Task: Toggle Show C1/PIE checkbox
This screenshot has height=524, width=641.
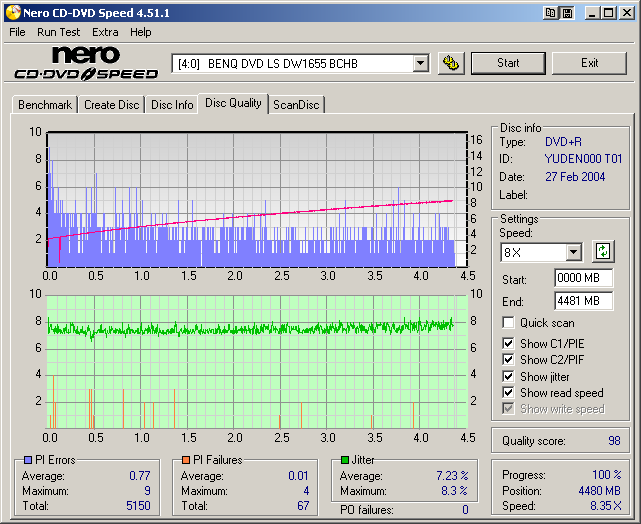Action: tap(508, 343)
